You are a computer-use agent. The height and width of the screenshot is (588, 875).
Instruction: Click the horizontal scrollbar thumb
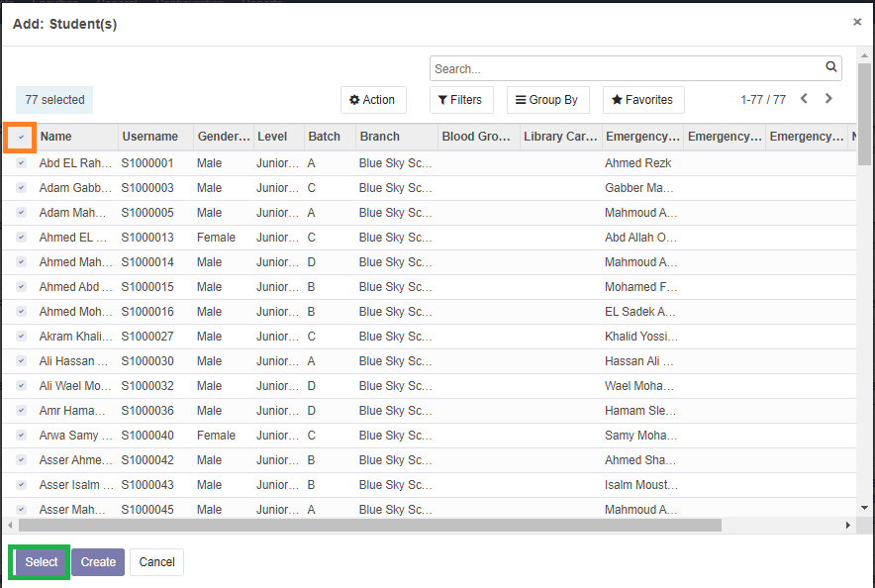pos(370,525)
